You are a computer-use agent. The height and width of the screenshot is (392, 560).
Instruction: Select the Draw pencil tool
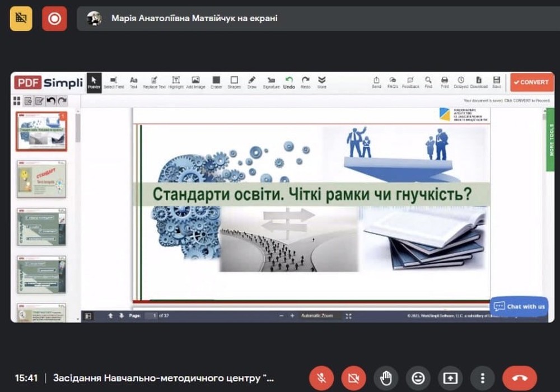point(252,82)
